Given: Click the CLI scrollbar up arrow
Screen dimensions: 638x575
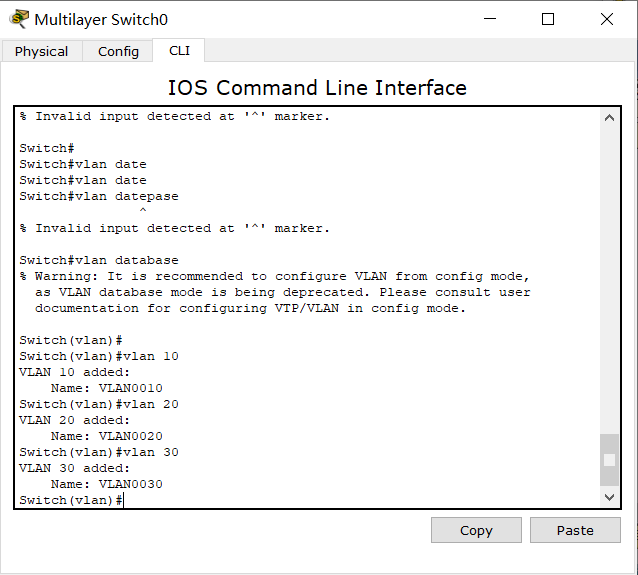Looking at the screenshot, I should point(609,118).
